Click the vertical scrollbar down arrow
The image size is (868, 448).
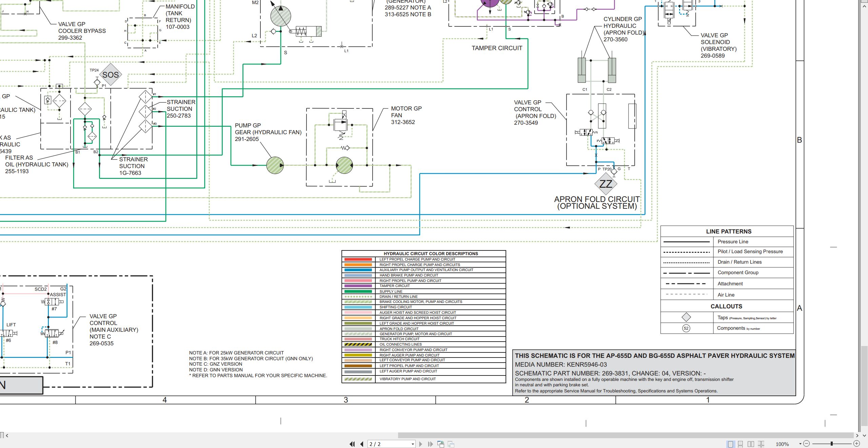(864, 435)
